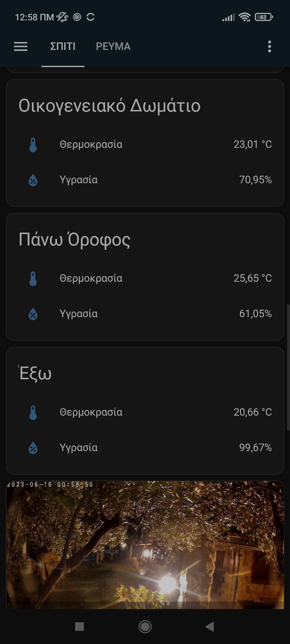This screenshot has width=290, height=644.
Task: Open Οικογενειακό Δωμάτιο humidity 70,95% details
Action: [255, 180]
